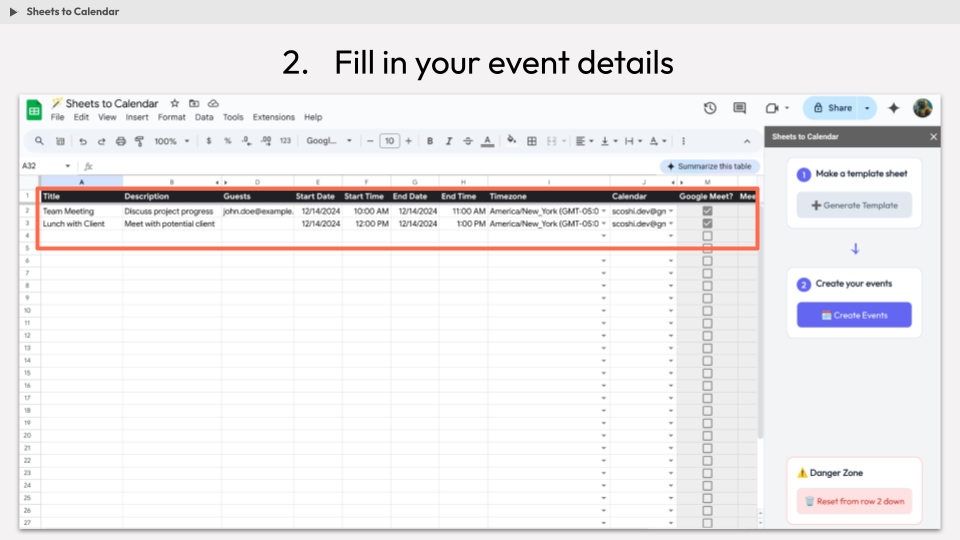The image size is (960, 540).
Task: Toggle Google Meet checkbox for Lunch with Client
Action: point(707,223)
